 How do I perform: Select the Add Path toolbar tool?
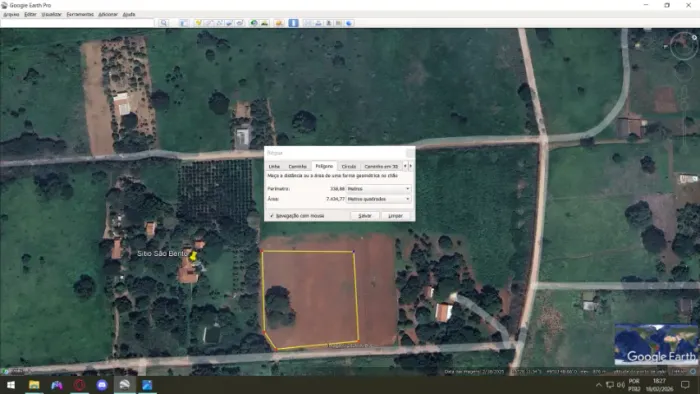(x=219, y=23)
